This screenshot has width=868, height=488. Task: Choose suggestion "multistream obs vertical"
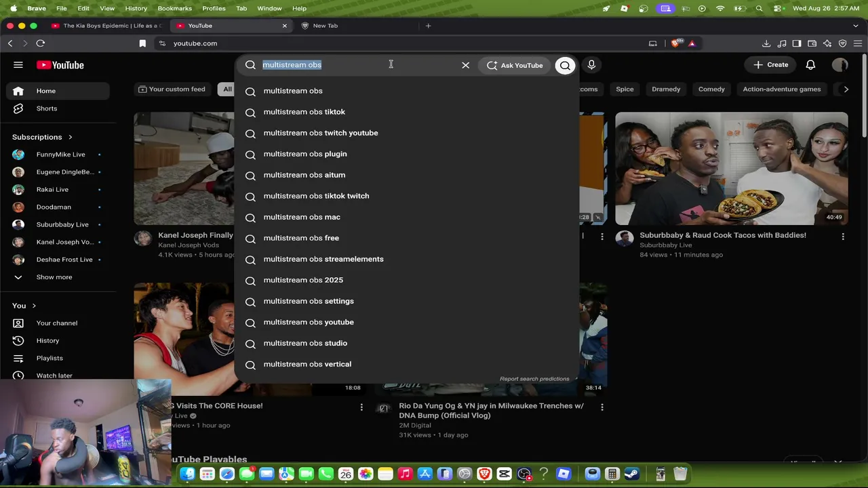[407, 364]
